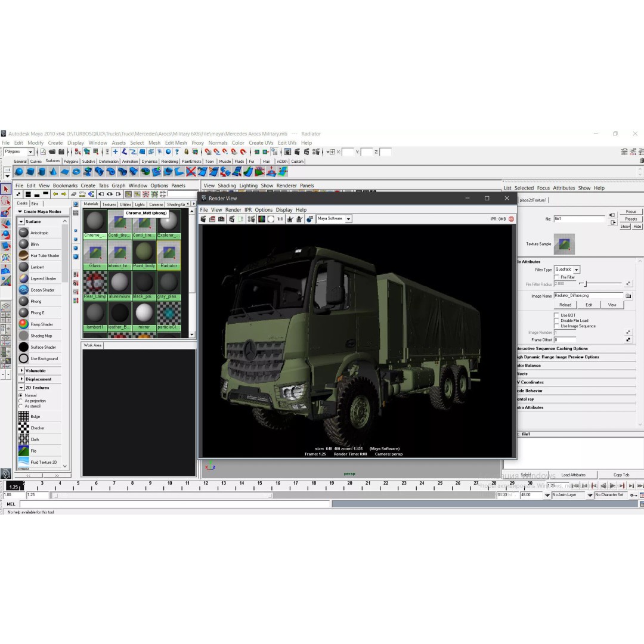Image resolution: width=644 pixels, height=644 pixels.
Task: Click the Radiator material swatch
Action: point(169,255)
